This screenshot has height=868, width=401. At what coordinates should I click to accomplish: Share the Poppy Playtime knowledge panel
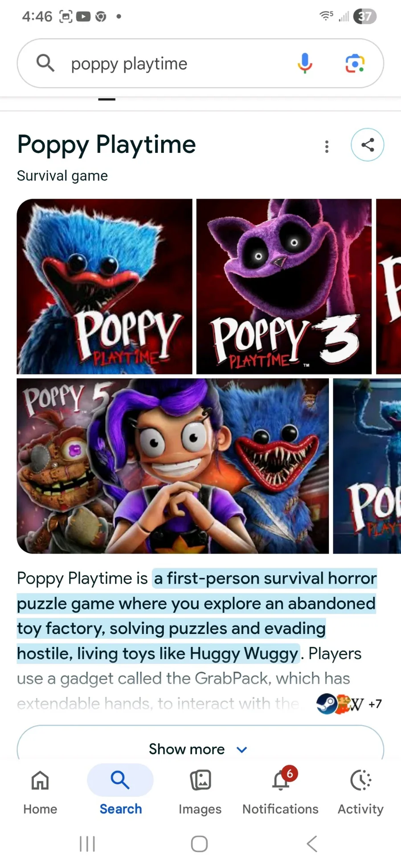coord(368,145)
